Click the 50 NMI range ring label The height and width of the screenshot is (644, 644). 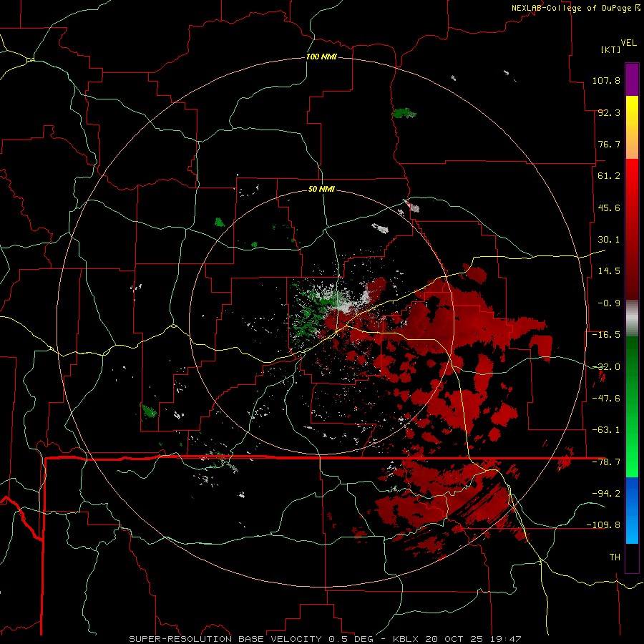(x=321, y=189)
